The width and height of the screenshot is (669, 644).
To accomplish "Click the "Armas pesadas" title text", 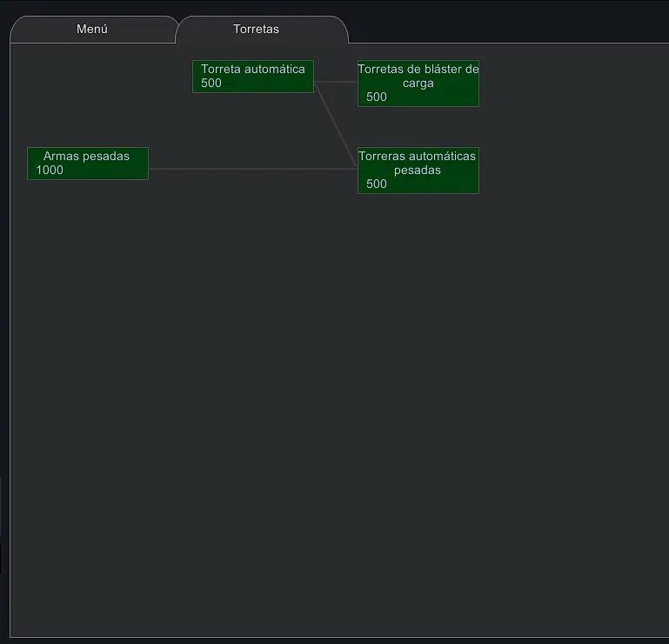I will click(86, 157).
